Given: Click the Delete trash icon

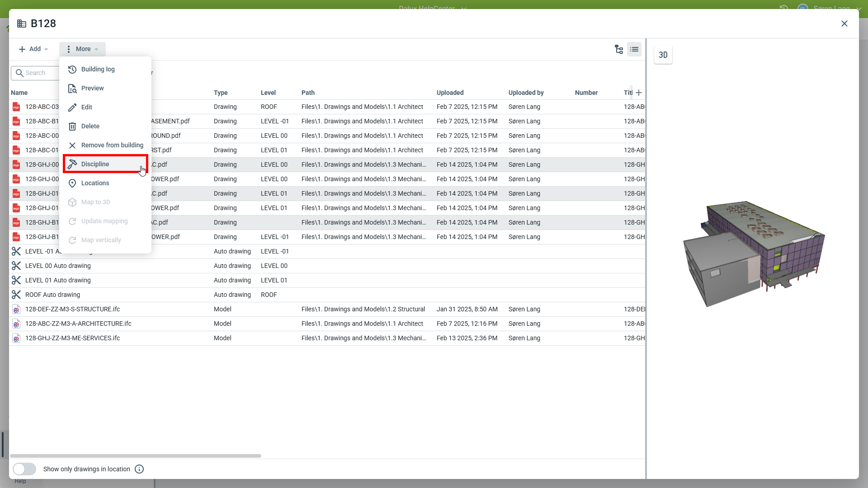Looking at the screenshot, I should pos(72,127).
